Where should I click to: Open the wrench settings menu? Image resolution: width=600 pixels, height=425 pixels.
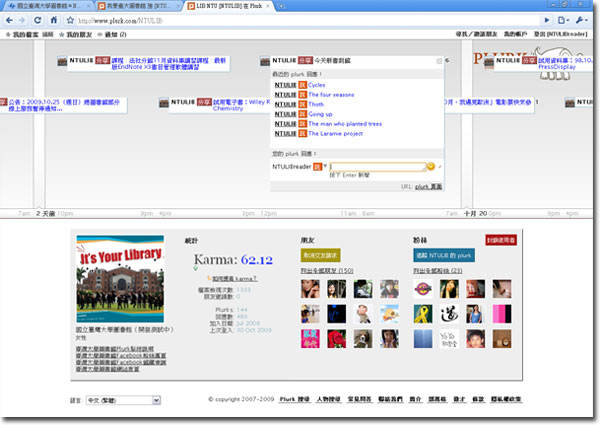click(582, 20)
